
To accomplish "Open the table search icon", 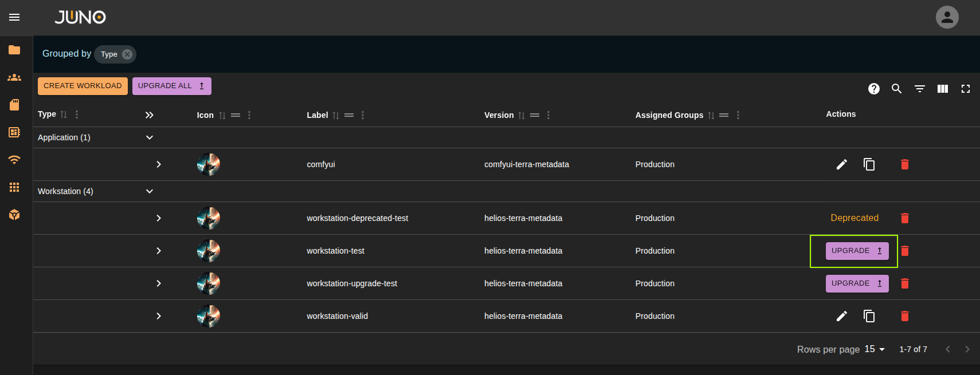I will (x=896, y=89).
